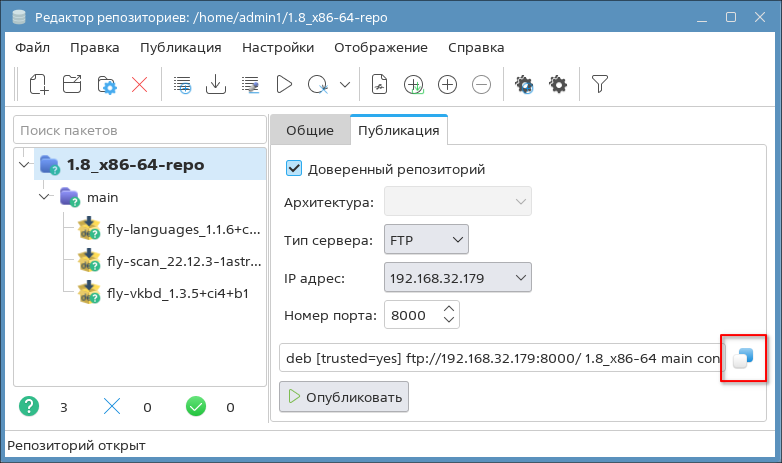Screen dimensions: 782x463
Task: Open the Тип сервера FTP dropdown
Action: (425, 240)
